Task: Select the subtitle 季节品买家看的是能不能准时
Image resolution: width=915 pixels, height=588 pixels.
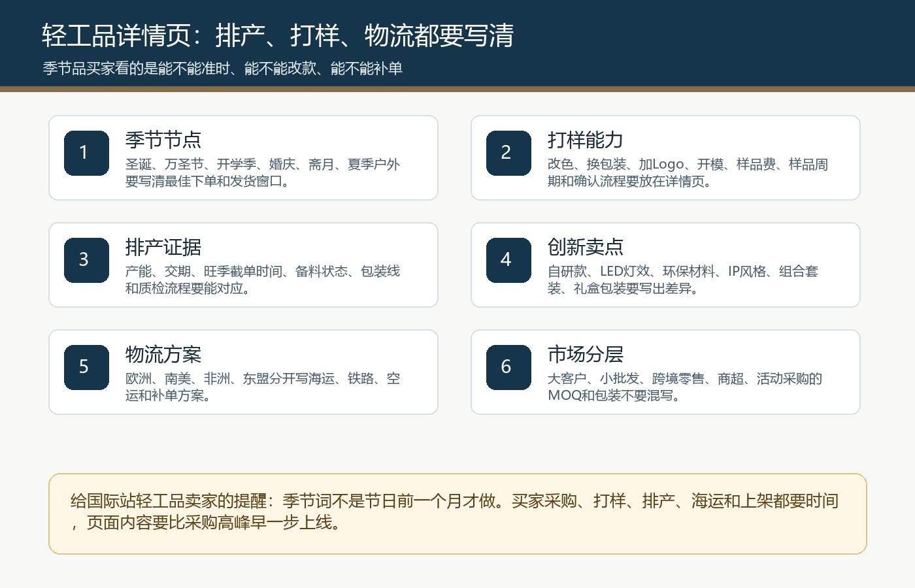Action: point(222,69)
